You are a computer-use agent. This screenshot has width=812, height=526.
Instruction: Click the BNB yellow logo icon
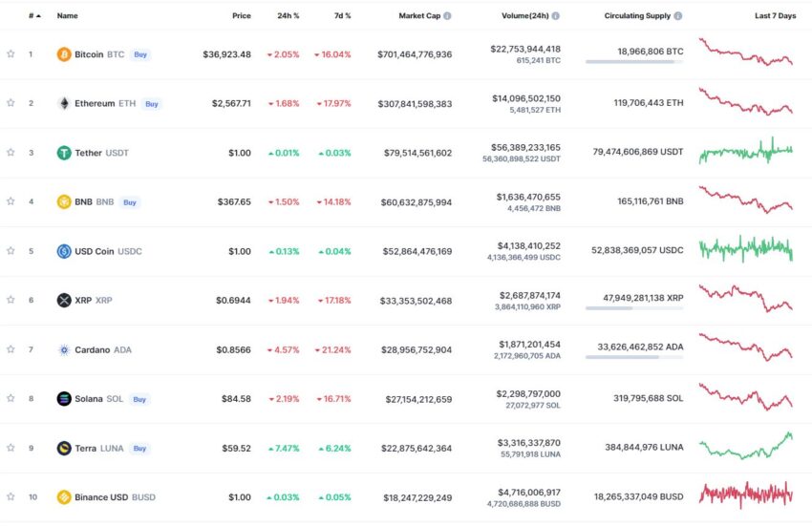(64, 202)
